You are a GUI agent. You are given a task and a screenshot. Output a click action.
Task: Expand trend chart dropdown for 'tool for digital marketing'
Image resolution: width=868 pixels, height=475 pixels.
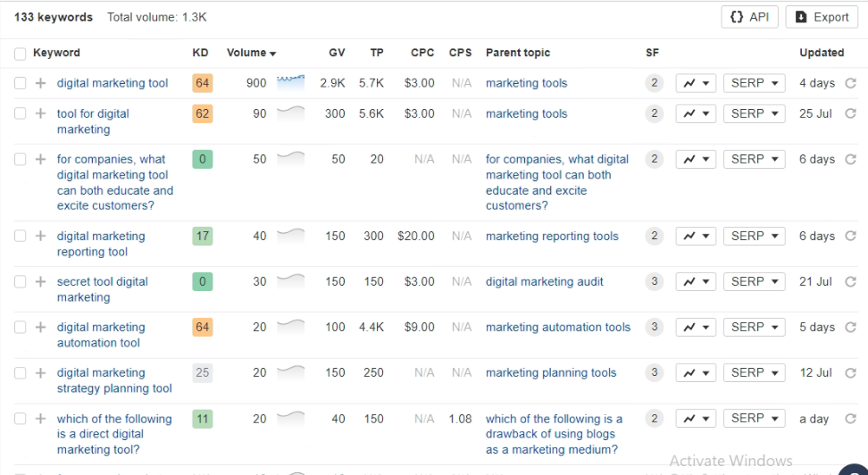click(696, 113)
